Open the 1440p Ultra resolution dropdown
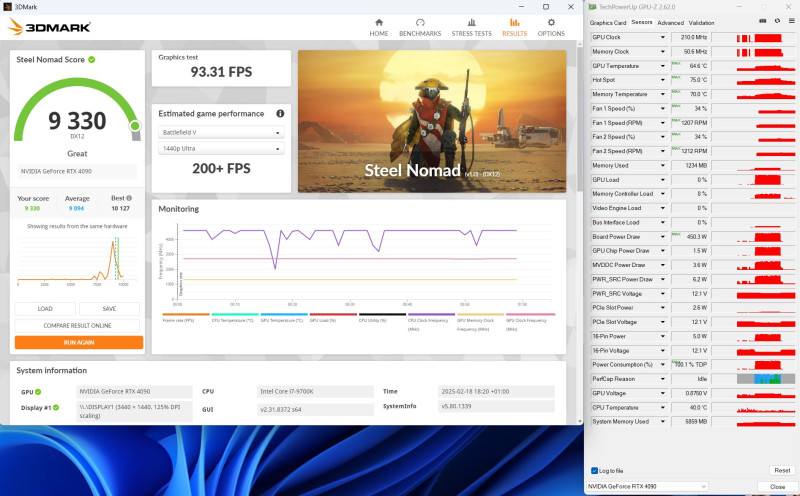This screenshot has width=800, height=496. [221, 148]
